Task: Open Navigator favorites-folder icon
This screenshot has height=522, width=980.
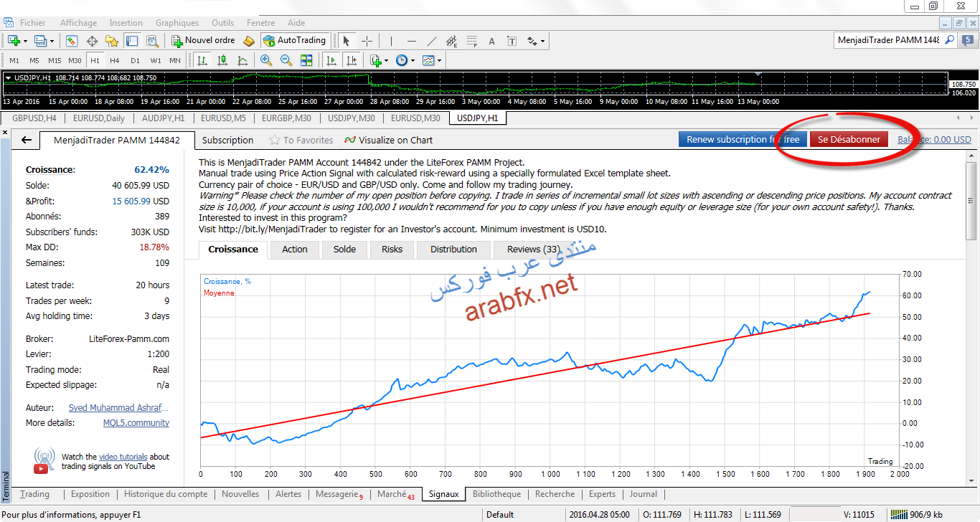Action: 112,41
